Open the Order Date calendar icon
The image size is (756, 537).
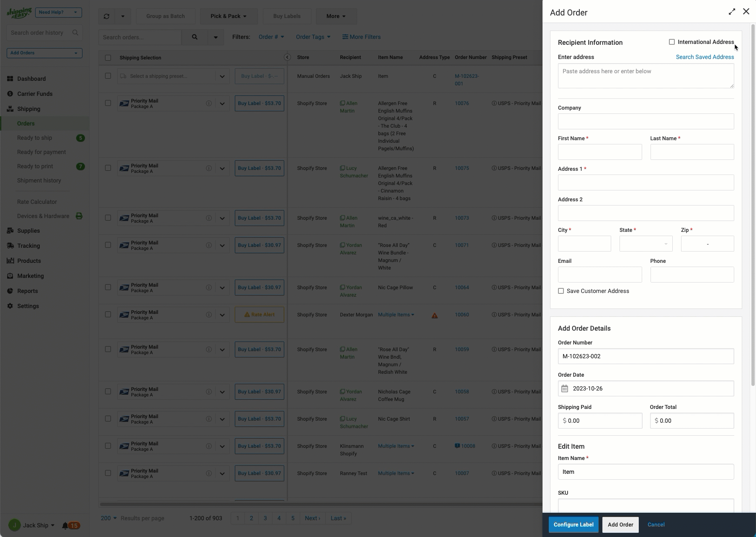[565, 388]
